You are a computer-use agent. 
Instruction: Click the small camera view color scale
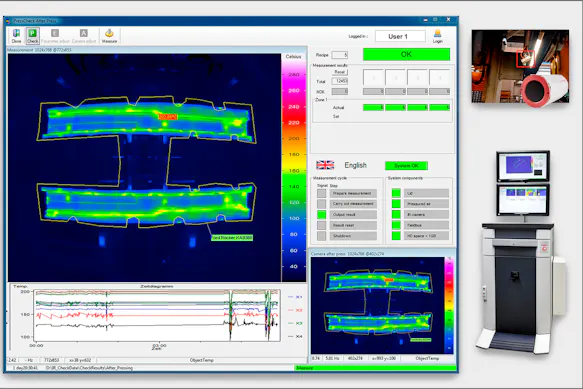click(x=449, y=305)
